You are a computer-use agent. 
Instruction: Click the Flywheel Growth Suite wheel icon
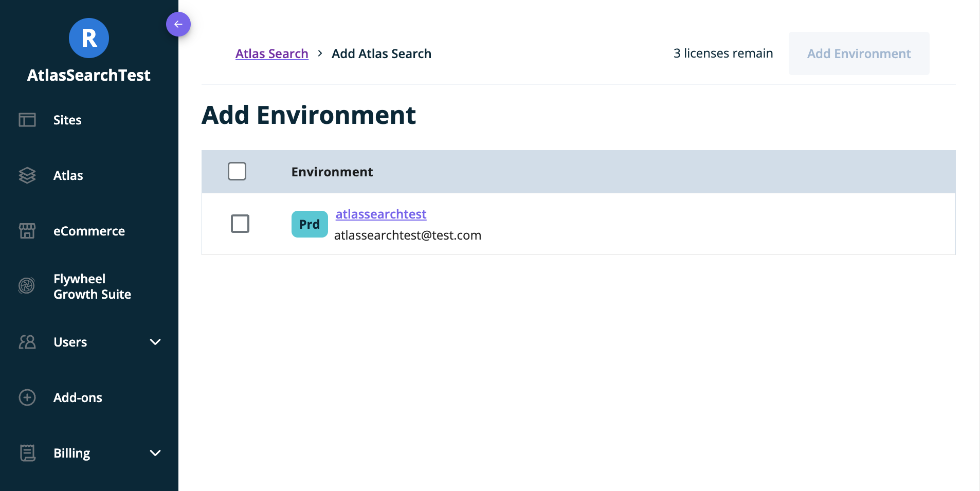point(27,285)
